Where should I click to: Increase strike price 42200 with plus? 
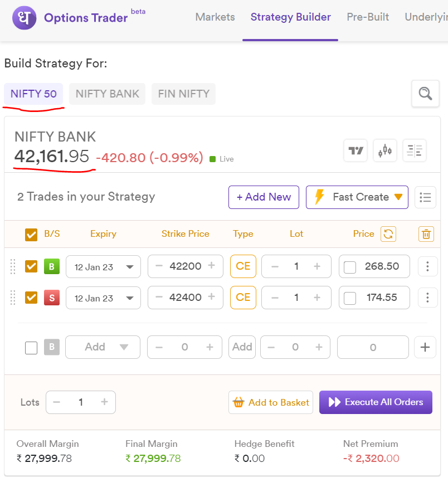(x=212, y=266)
